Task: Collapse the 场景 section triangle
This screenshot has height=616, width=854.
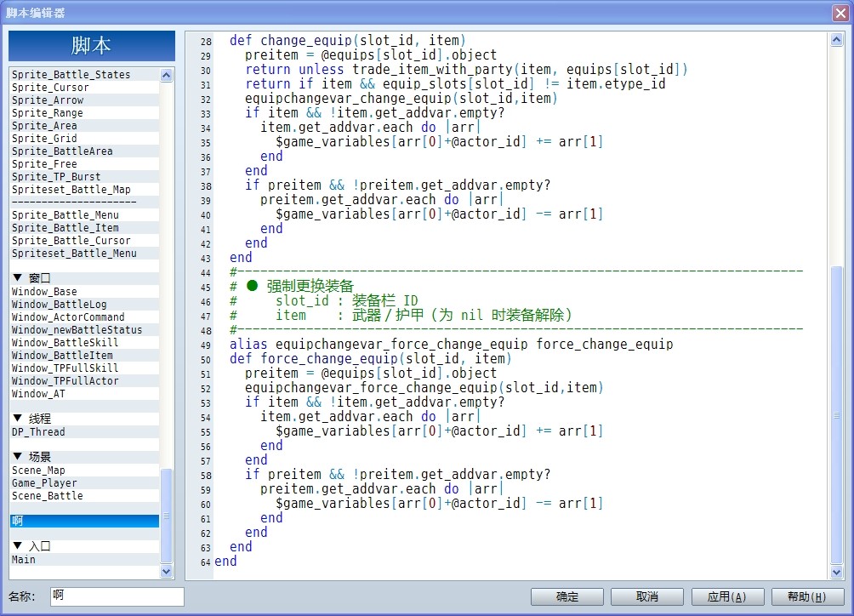Action: click(17, 456)
